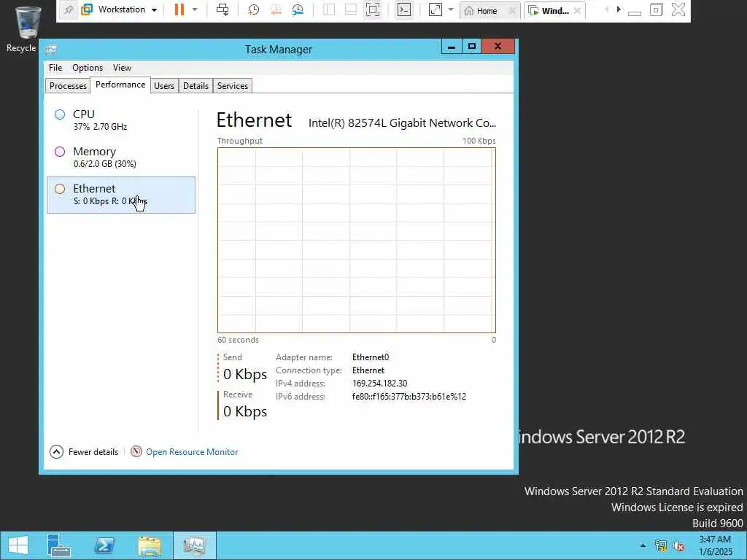Open the console view icon in the toolbar
Screen dimensions: 747x560
404,9
